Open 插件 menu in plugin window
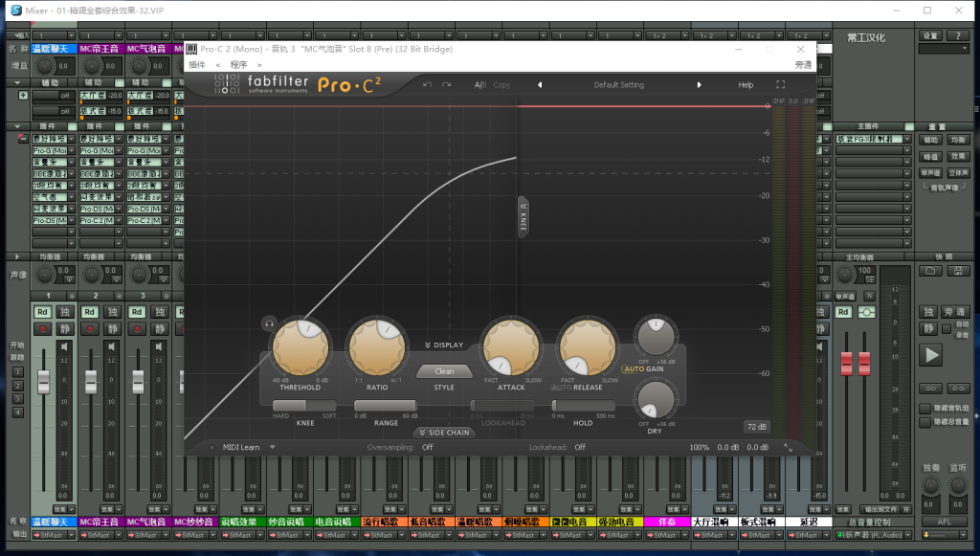This screenshot has width=980, height=556. [x=197, y=64]
